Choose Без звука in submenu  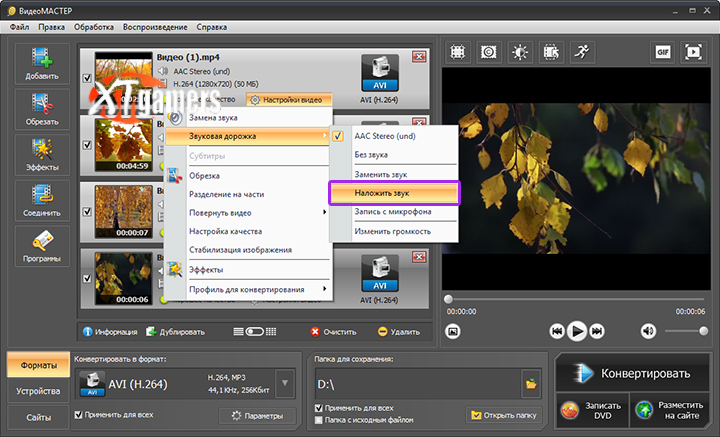point(394,155)
